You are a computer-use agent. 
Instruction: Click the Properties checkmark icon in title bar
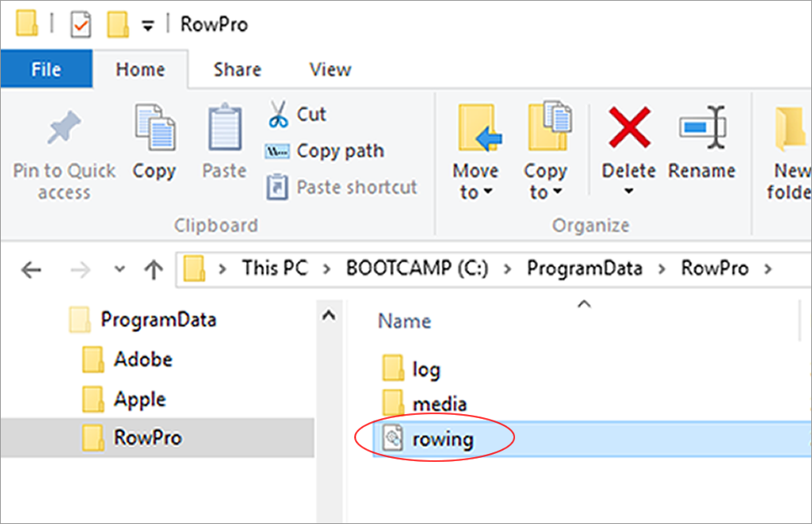81,25
